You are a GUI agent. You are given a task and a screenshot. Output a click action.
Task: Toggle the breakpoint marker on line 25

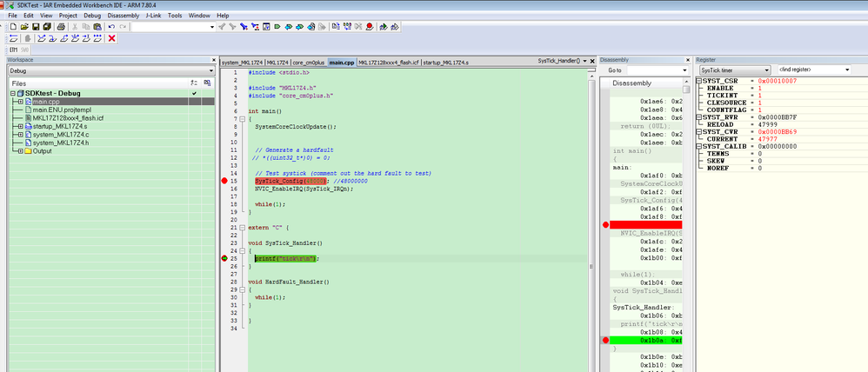click(x=224, y=258)
